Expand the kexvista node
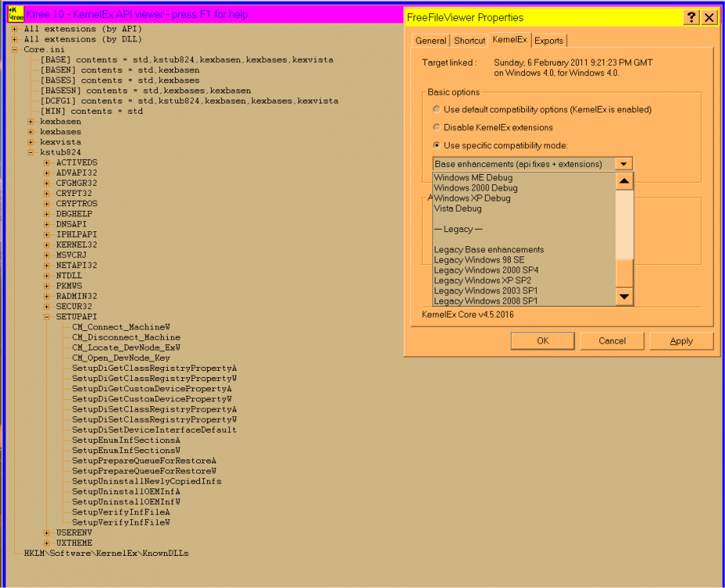Screen dimensions: 725x588 pyautogui.click(x=31, y=142)
